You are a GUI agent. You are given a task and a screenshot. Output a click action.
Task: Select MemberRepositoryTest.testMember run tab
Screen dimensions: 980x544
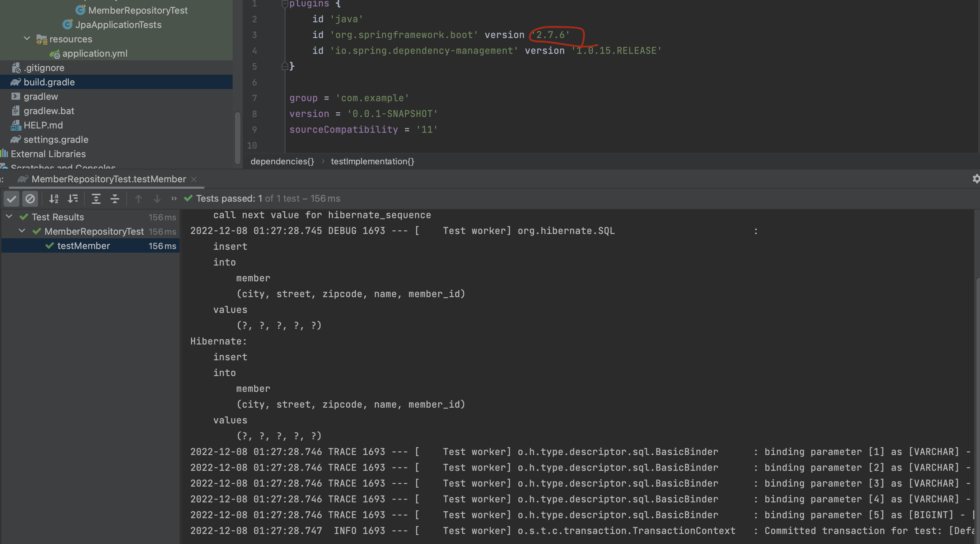coord(108,179)
